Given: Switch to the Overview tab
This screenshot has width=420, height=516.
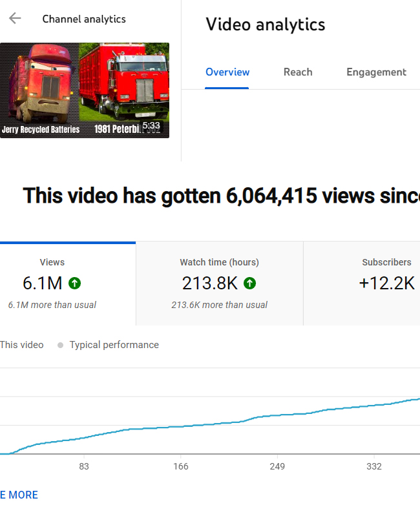Looking at the screenshot, I should pyautogui.click(x=227, y=72).
